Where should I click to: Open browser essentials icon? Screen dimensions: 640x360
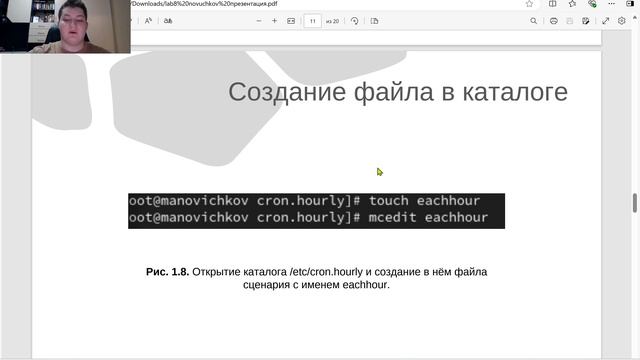tap(592, 4)
